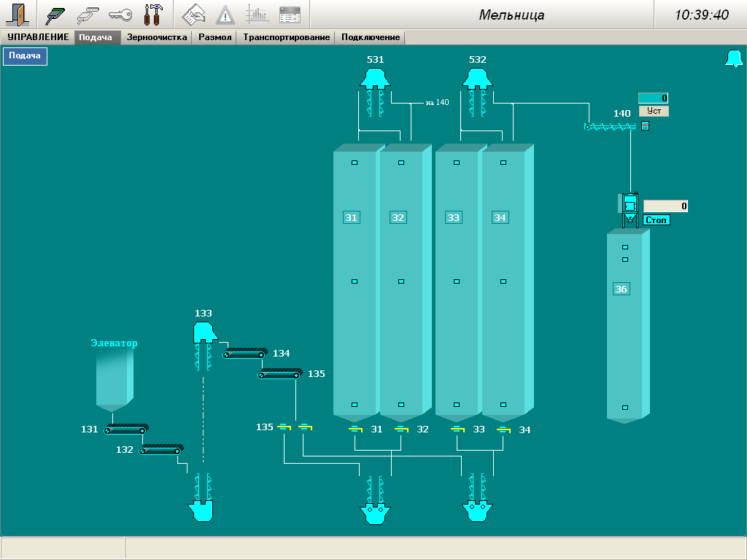Image resolution: width=747 pixels, height=560 pixels.
Task: Toggle gate valve under silo 34
Action: 503,429
